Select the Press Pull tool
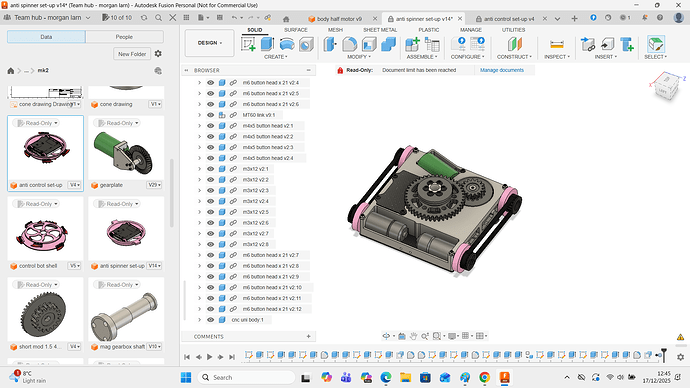Screen dimensions: 690x388 (x=330, y=44)
